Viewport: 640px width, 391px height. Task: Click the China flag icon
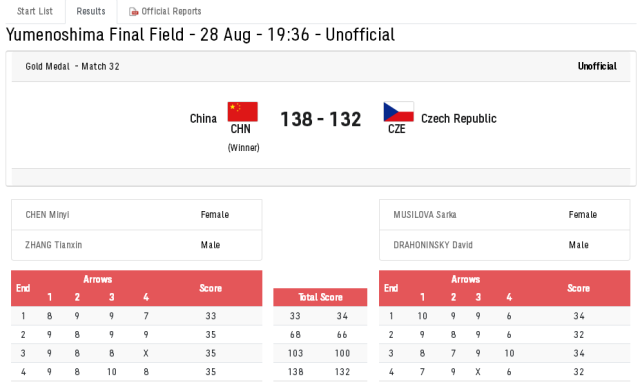(x=242, y=111)
